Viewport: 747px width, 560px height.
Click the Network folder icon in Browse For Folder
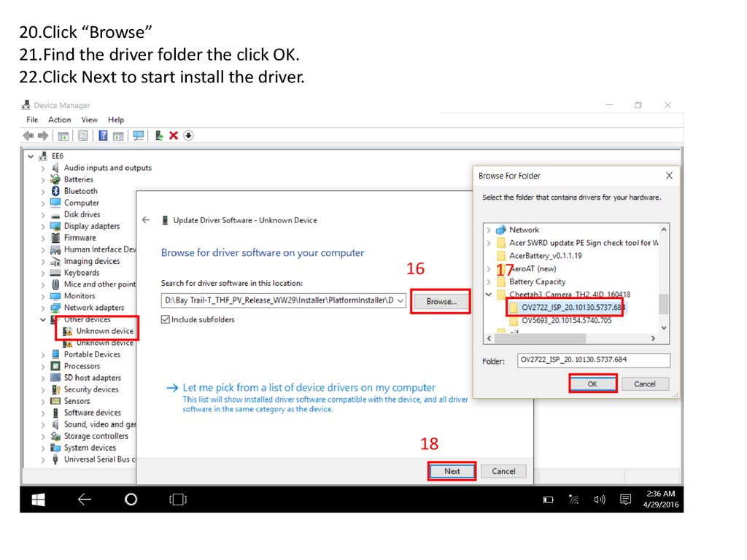[500, 230]
